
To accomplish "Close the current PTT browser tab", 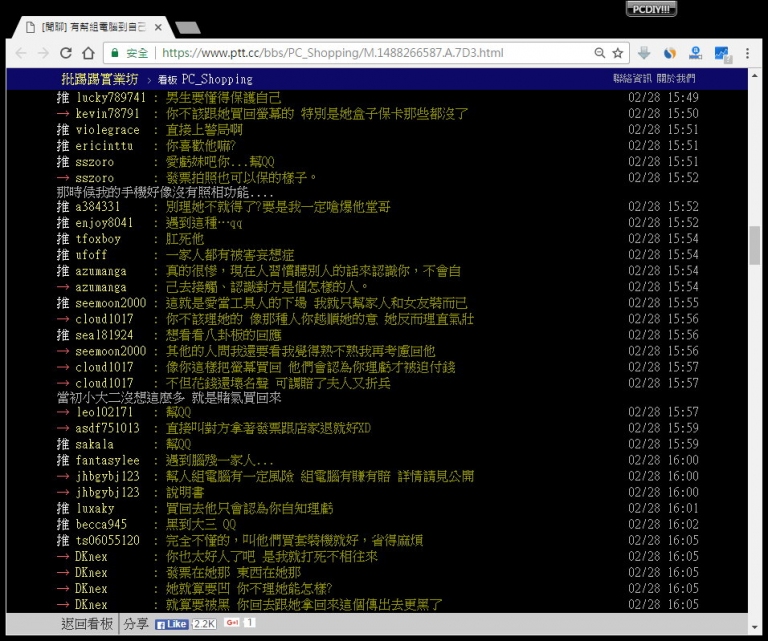I will tap(158, 27).
